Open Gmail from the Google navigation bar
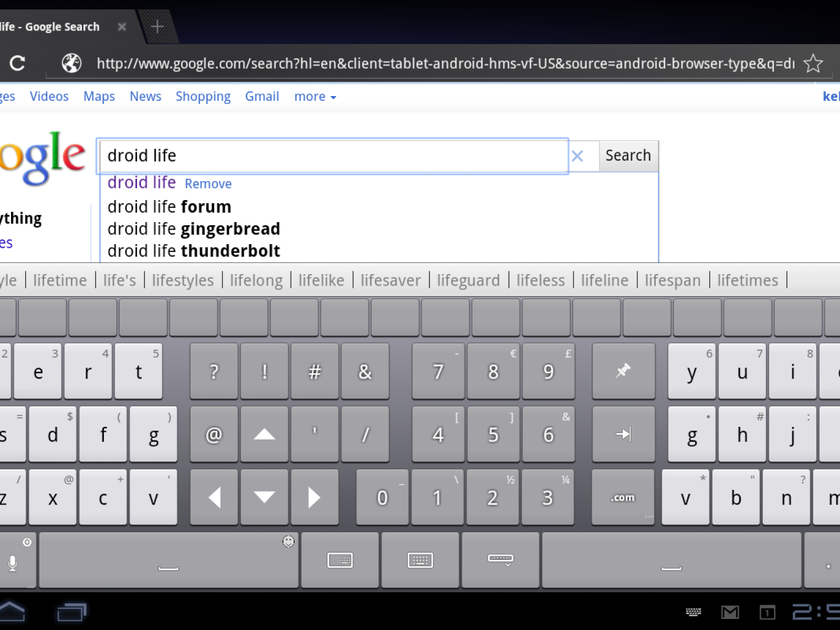This screenshot has width=840, height=630. tap(262, 97)
